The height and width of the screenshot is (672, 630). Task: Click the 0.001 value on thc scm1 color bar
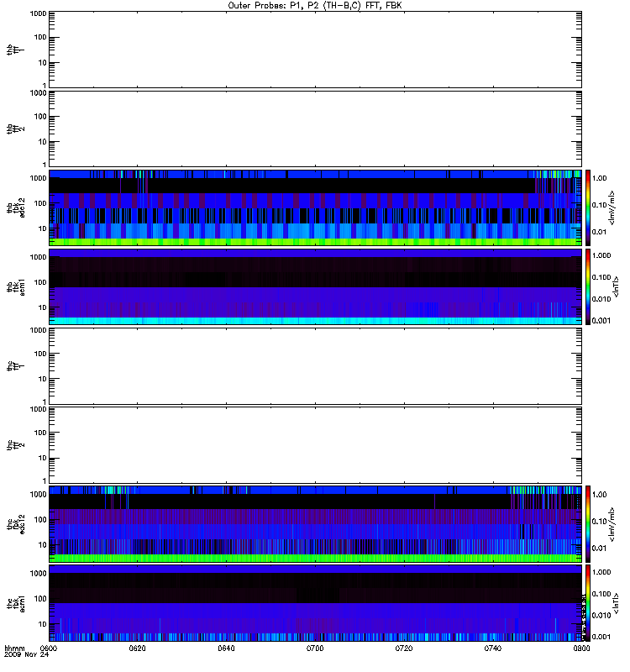(x=601, y=637)
